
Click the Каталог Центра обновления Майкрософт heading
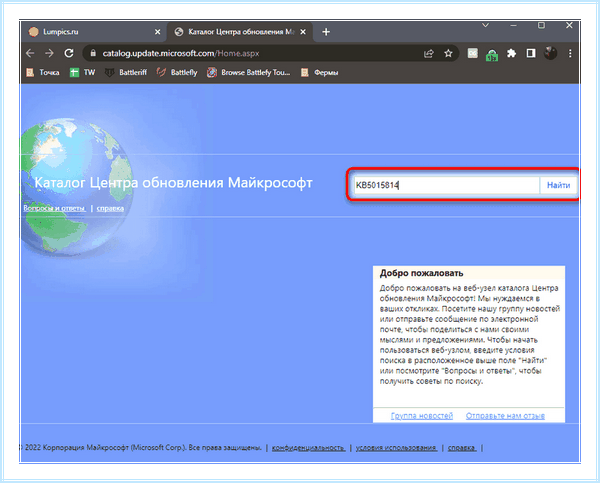point(173,183)
